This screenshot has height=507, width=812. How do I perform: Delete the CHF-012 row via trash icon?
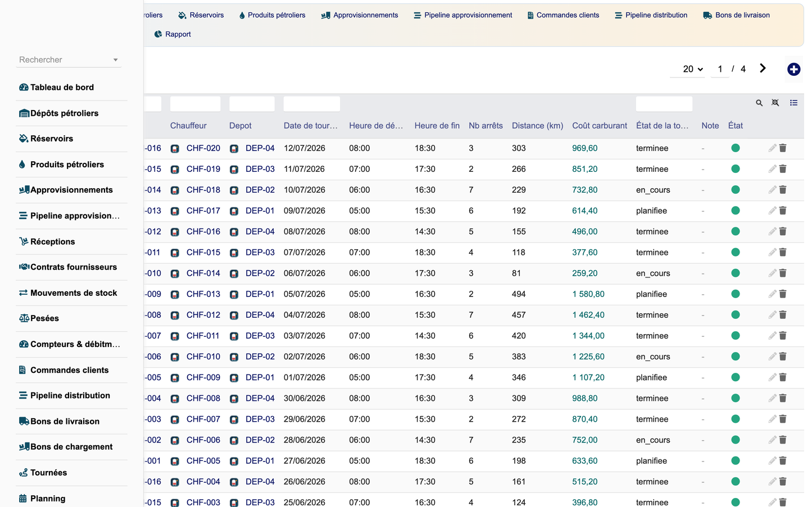(783, 315)
